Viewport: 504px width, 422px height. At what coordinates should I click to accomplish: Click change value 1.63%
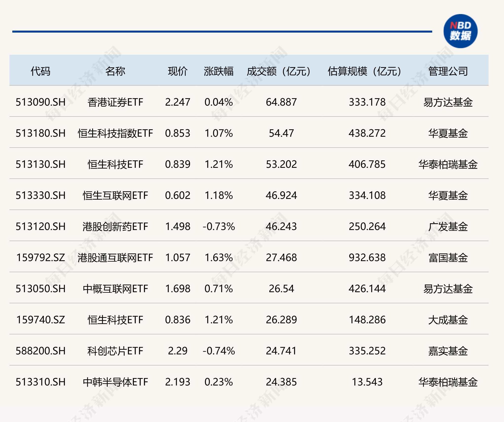click(218, 258)
